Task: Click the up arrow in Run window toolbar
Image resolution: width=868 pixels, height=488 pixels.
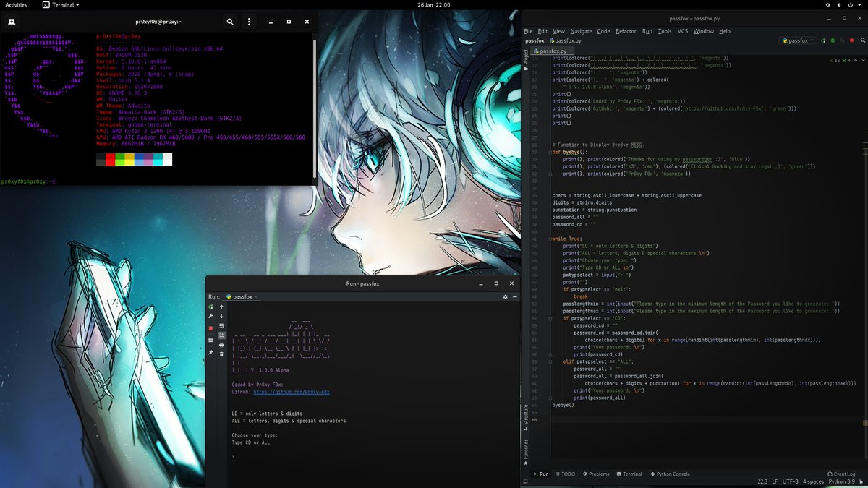Action: point(221,307)
